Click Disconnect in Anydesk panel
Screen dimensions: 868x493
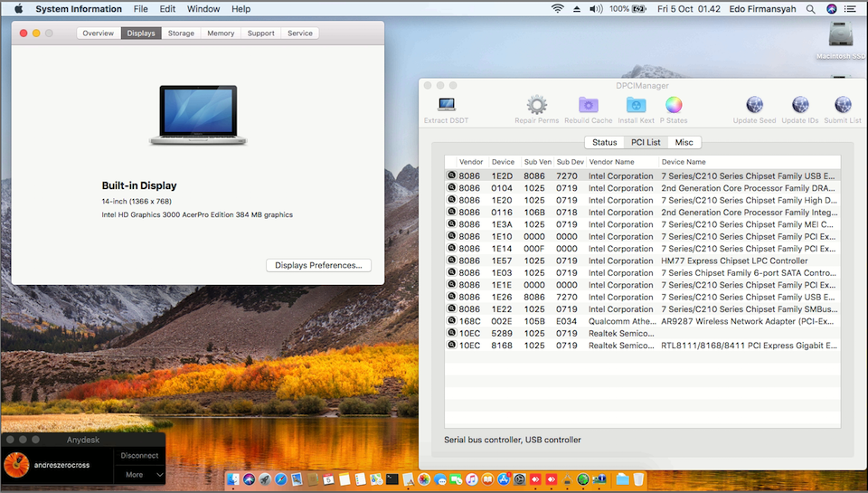139,455
